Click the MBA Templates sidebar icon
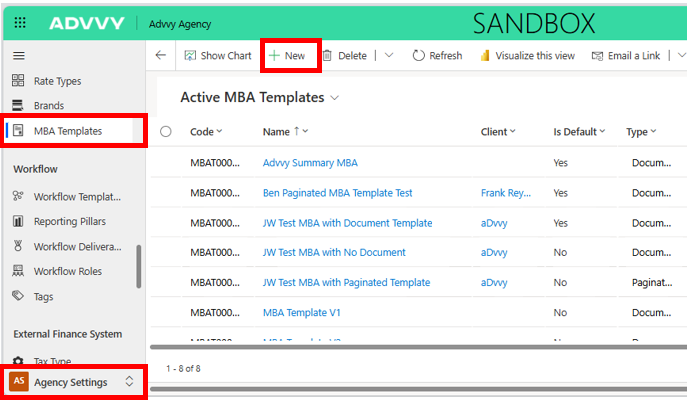Viewport: 687px width, 402px height. [18, 130]
